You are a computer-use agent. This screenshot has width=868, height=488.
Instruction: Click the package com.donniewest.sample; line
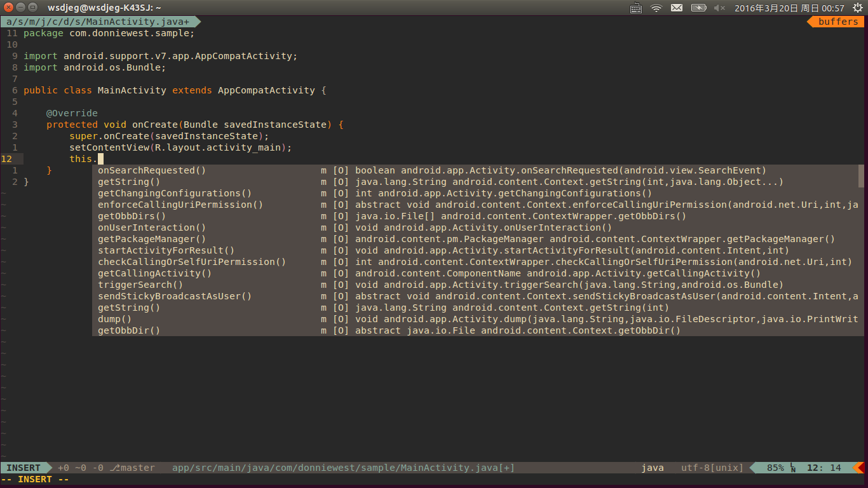coord(109,33)
